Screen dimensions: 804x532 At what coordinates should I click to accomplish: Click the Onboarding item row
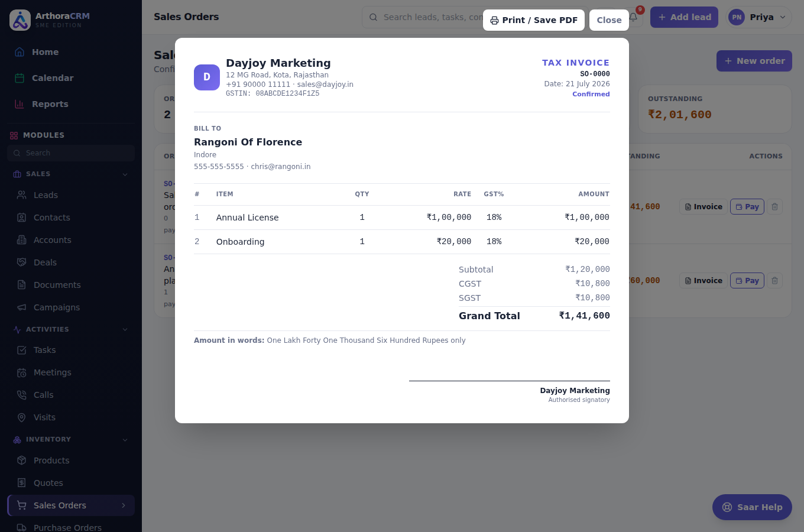pos(402,242)
